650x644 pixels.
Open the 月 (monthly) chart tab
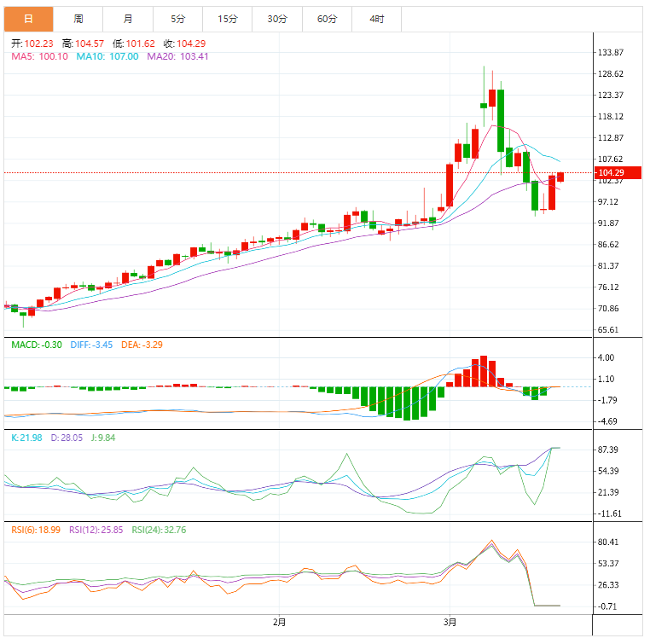(128, 19)
